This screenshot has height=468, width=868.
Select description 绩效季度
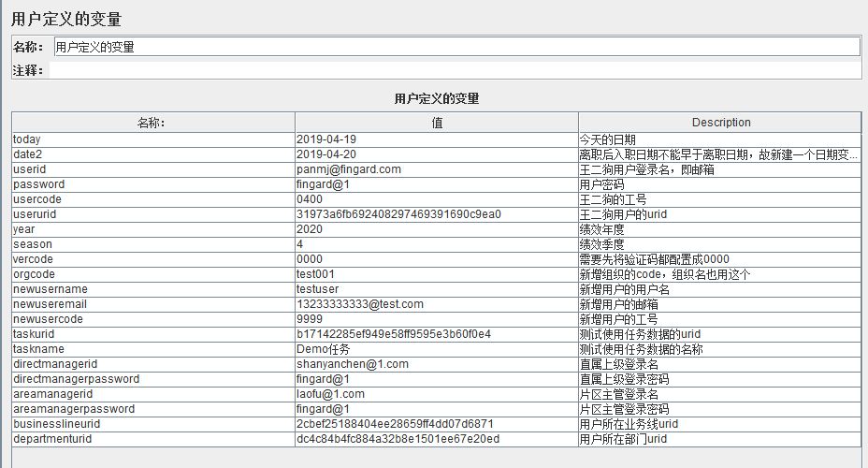point(720,244)
